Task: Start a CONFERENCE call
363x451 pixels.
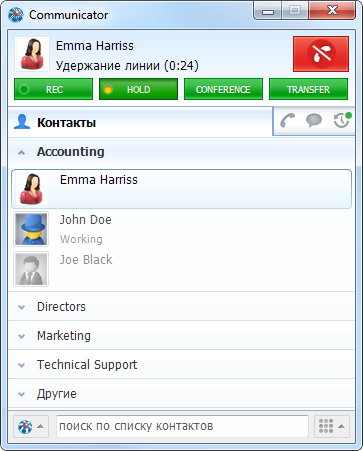Action: [223, 89]
